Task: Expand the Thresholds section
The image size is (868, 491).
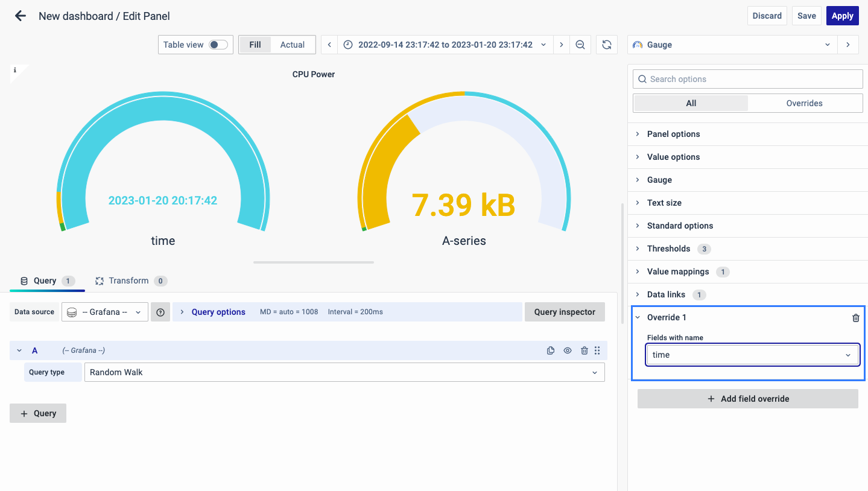Action: pyautogui.click(x=668, y=249)
